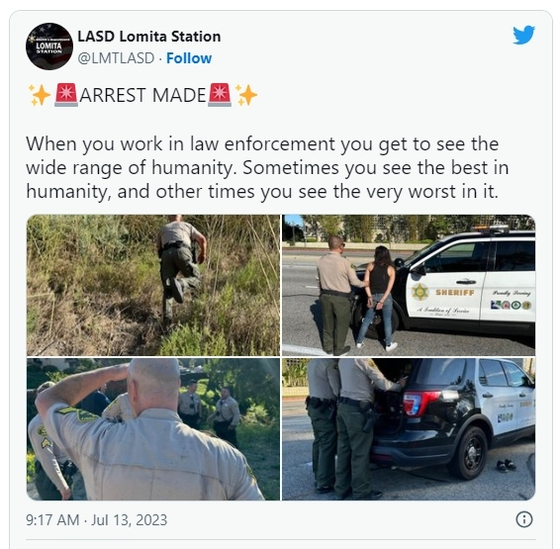The image size is (560, 549).
Task: Click the tweet body text about humanity
Action: pos(267,168)
